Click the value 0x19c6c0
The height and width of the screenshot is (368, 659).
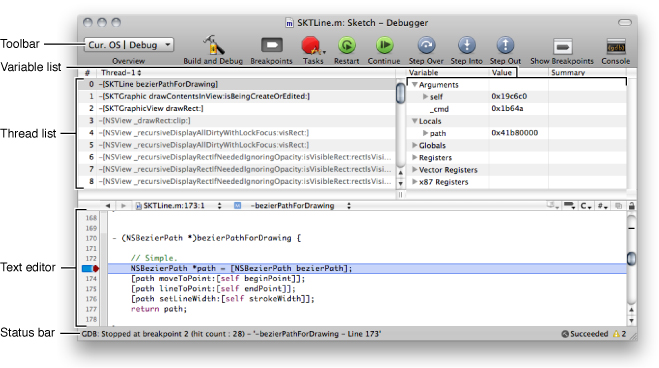pyautogui.click(x=509, y=96)
